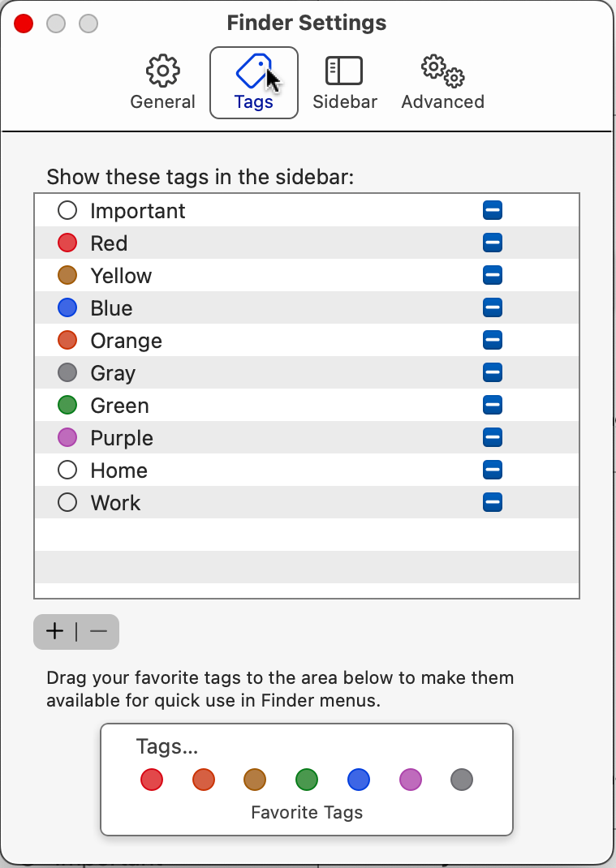
Task: Click the General tab label
Action: (x=162, y=102)
